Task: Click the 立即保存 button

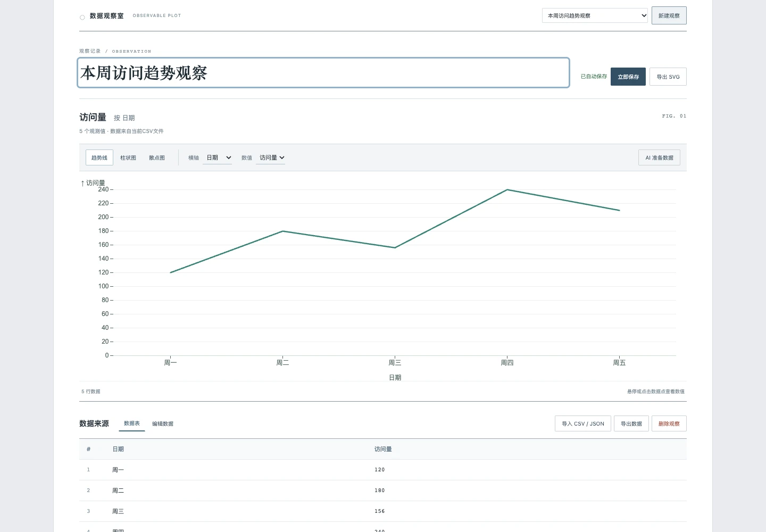Action: tap(628, 77)
